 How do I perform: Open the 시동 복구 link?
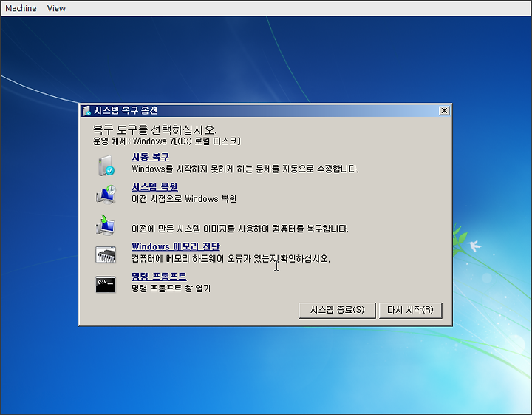tap(150, 157)
